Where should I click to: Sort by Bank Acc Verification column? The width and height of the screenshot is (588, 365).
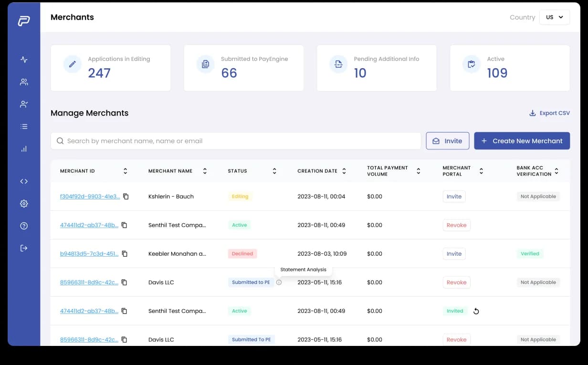556,171
